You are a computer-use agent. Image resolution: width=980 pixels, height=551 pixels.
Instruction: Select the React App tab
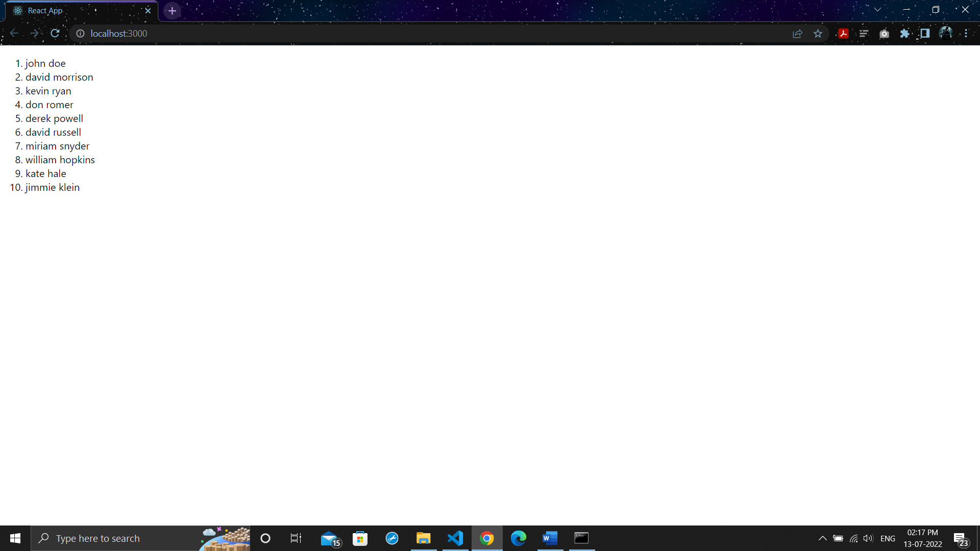click(x=82, y=11)
